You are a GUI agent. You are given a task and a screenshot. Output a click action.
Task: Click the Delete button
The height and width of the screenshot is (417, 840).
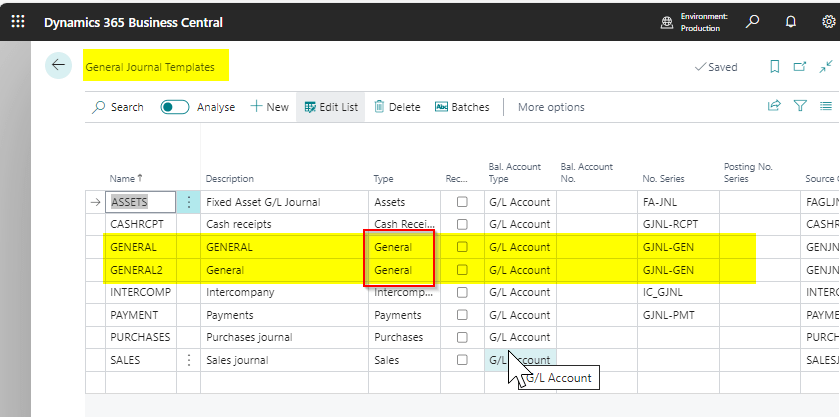point(397,107)
